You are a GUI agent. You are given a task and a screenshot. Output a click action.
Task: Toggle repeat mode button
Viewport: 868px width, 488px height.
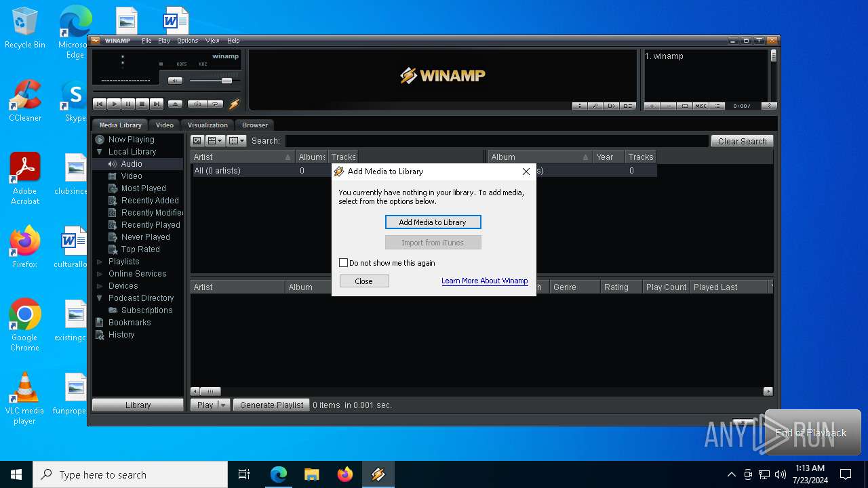point(216,104)
